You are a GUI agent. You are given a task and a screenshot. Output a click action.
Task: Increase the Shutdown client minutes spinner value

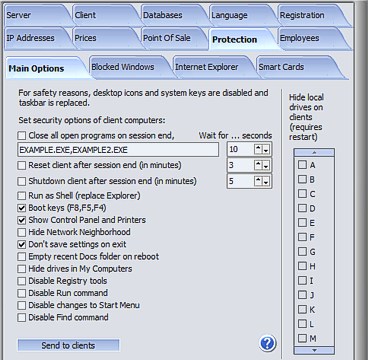click(258, 181)
